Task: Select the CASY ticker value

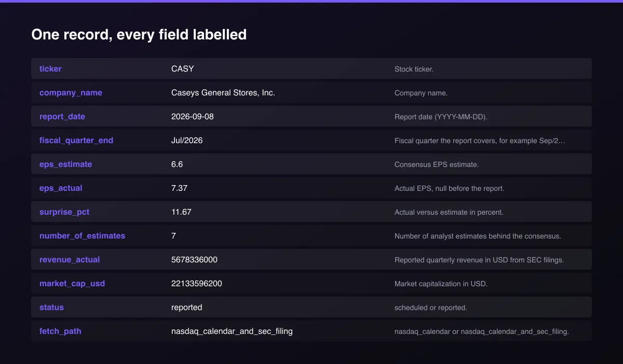Action: tap(183, 69)
